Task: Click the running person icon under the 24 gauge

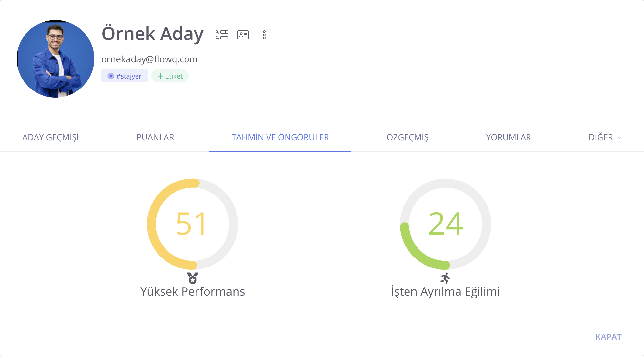Action: point(445,278)
